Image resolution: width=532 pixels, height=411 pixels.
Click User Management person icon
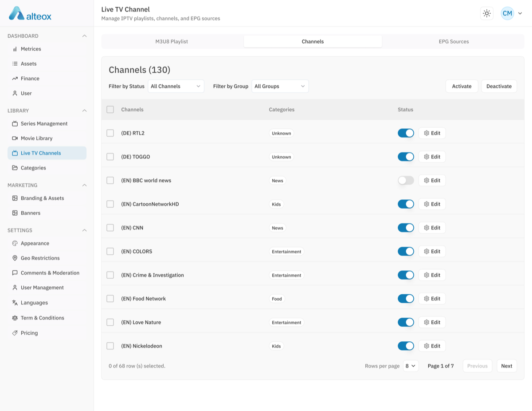click(15, 288)
